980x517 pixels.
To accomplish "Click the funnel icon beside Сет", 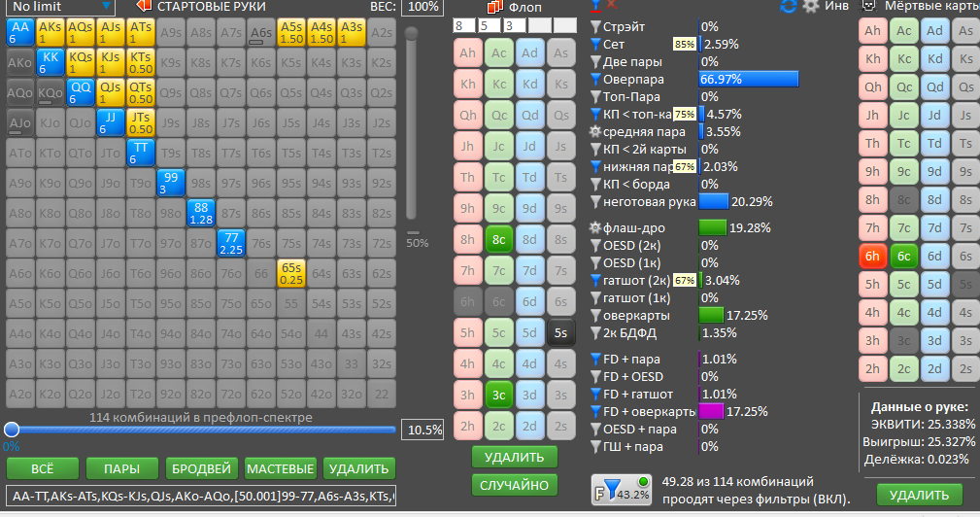I will [x=595, y=45].
